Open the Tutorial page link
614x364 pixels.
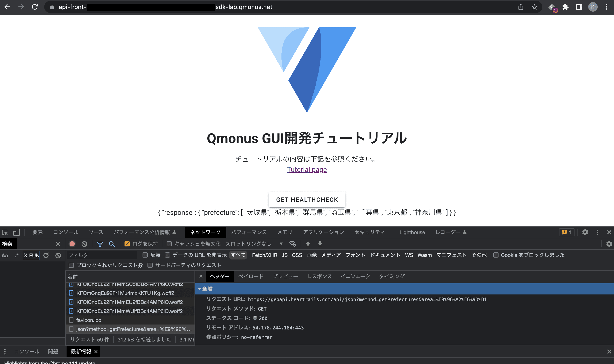[x=307, y=170]
